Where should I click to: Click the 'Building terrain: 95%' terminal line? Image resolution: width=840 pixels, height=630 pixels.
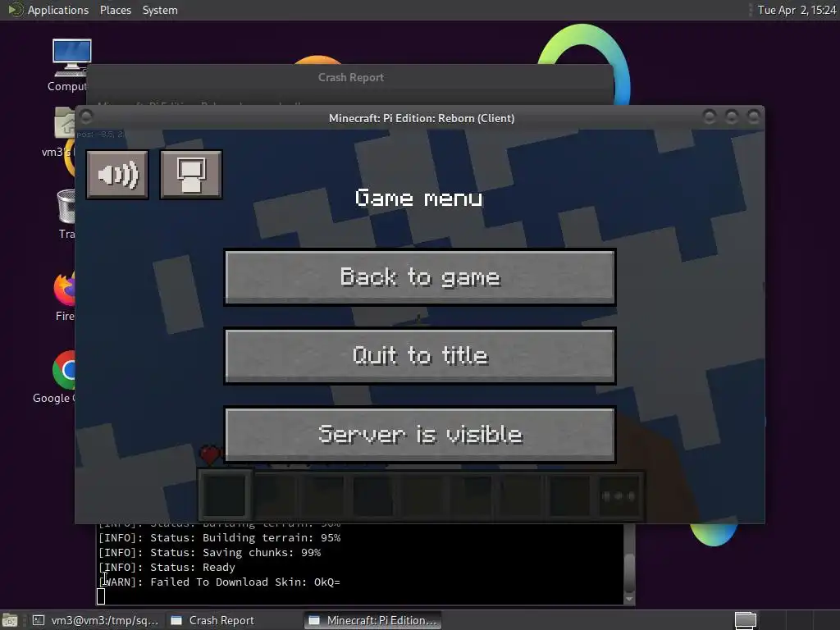[219, 538]
